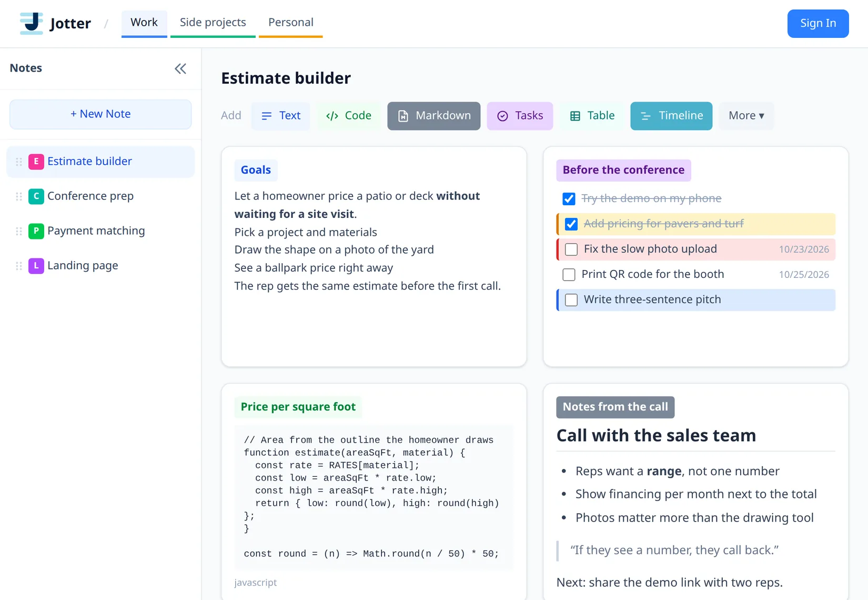
Task: Click the Estimate builder page heading
Action: tap(286, 78)
